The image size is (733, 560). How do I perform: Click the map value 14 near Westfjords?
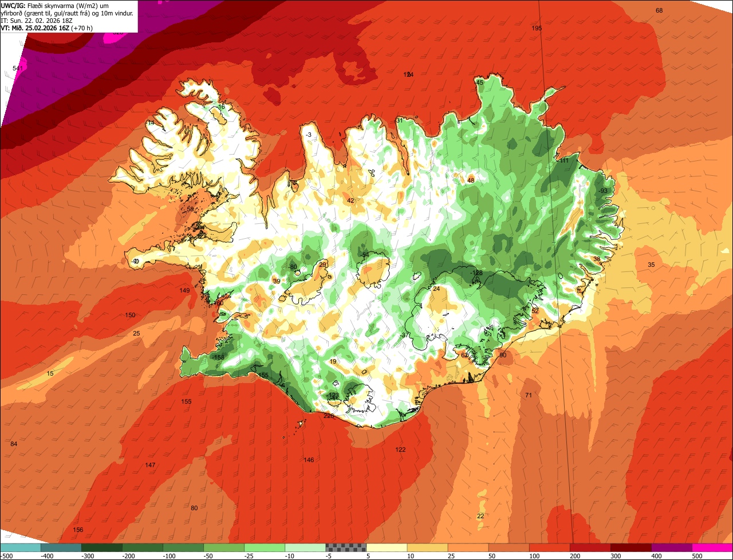click(x=151, y=123)
